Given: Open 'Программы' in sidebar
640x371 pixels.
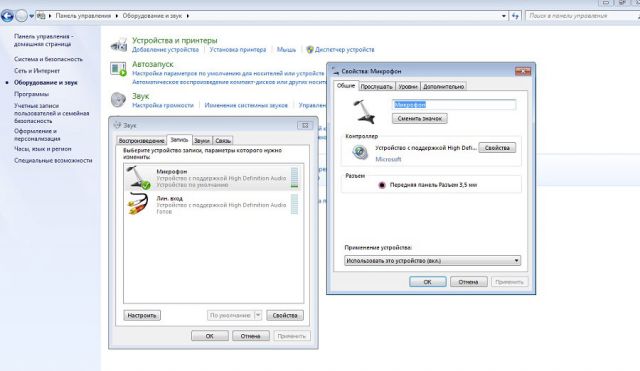Looking at the screenshot, I should point(31,94).
